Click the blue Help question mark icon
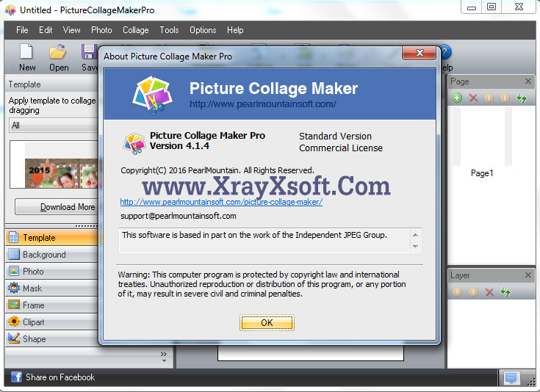 pos(445,52)
